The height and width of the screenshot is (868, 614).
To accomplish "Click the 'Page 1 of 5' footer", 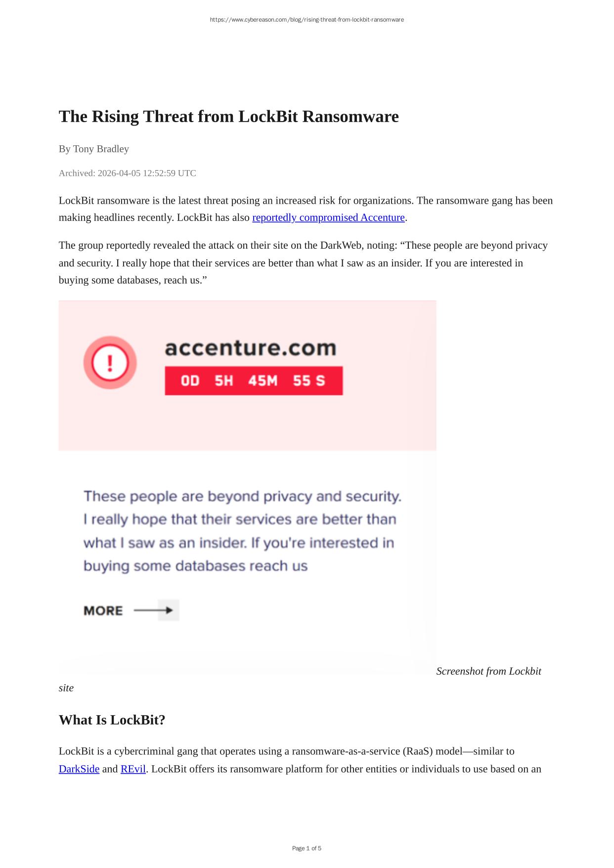I will [307, 848].
